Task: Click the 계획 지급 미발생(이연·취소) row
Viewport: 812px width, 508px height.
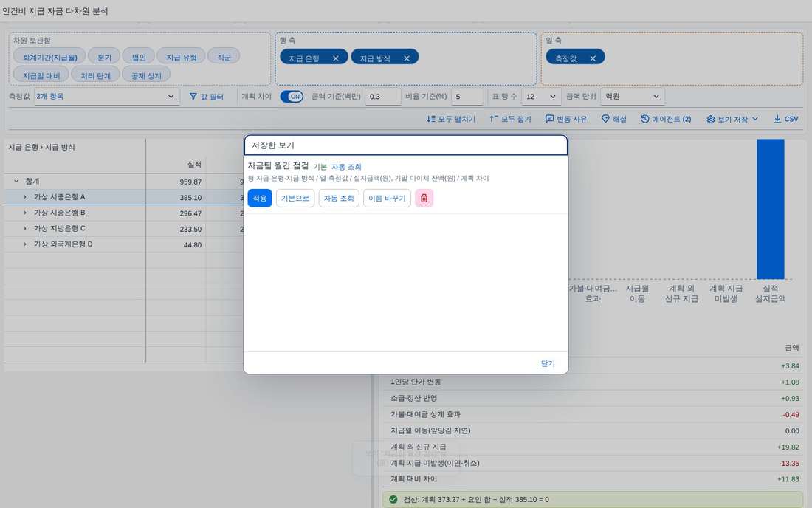Action: (x=593, y=463)
